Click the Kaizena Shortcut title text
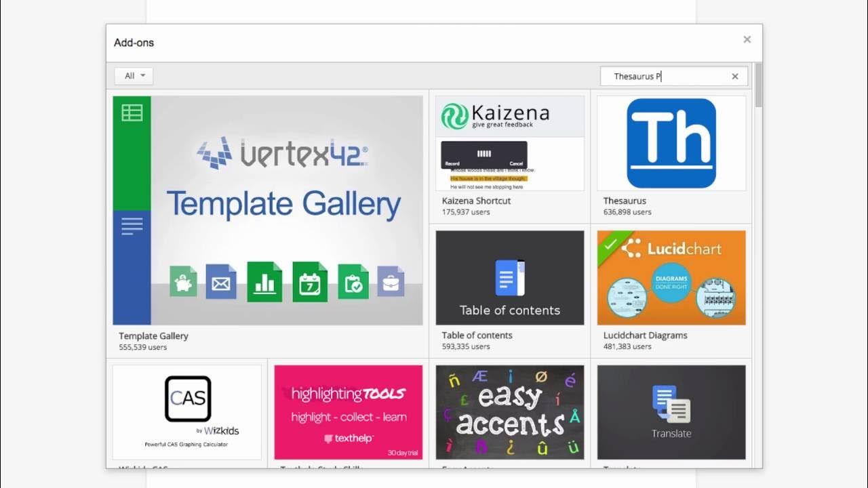Screen dimensions: 868x488 tap(476, 201)
